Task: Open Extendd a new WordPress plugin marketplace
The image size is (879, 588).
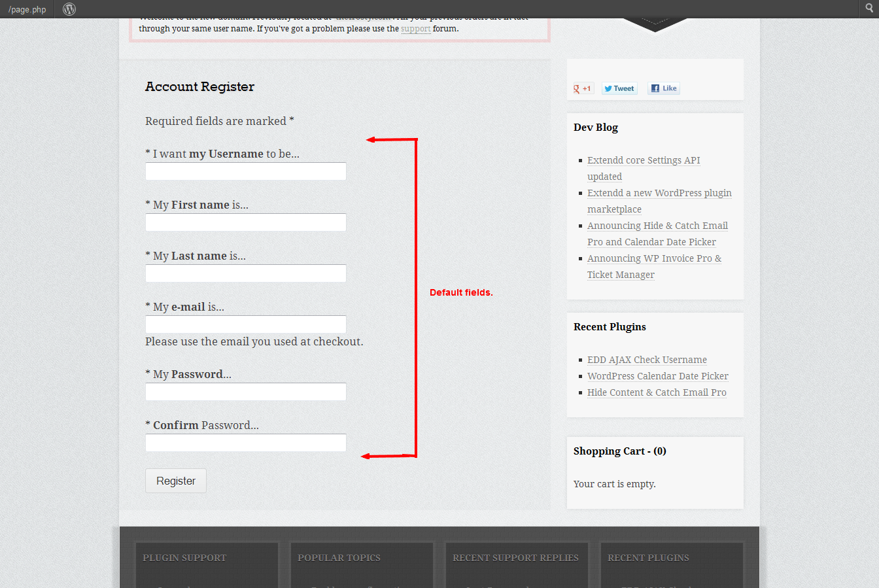Action: pyautogui.click(x=659, y=193)
